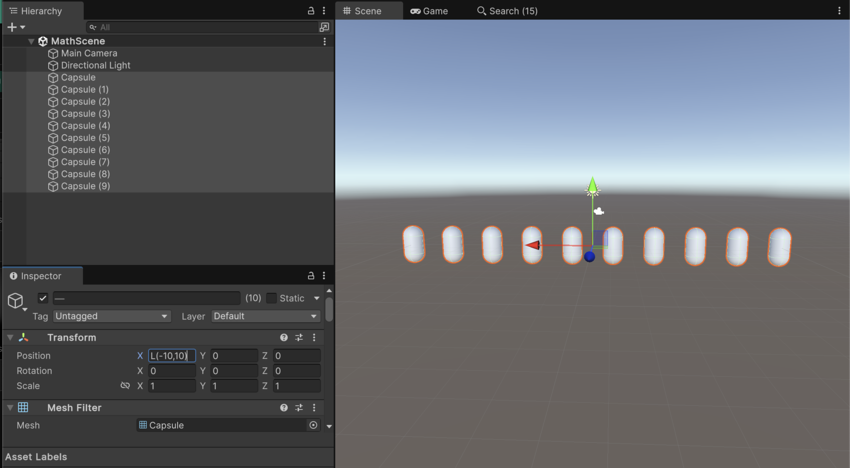Open Mesh Filter more options menu

314,408
